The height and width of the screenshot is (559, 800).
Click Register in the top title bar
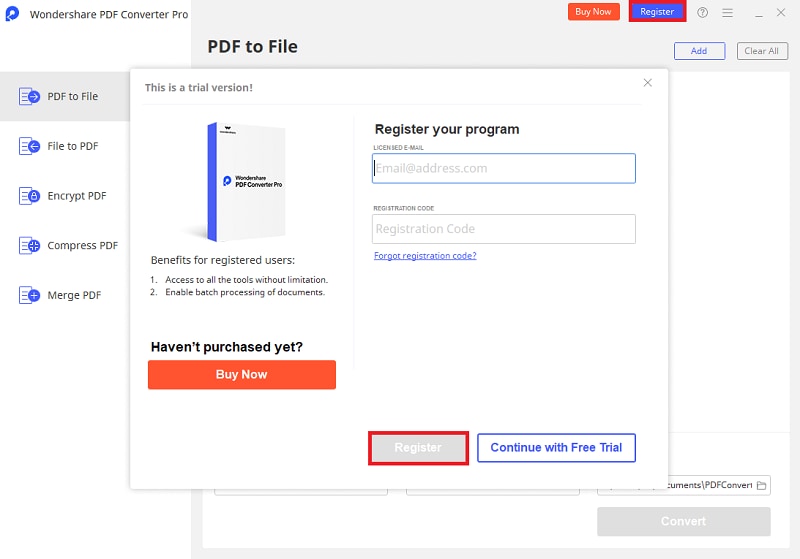[657, 12]
